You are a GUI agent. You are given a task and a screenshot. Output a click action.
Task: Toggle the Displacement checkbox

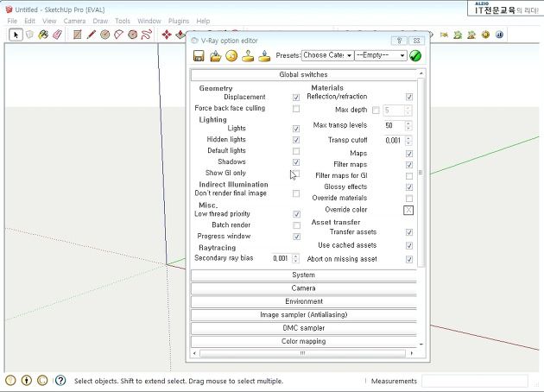click(x=296, y=97)
